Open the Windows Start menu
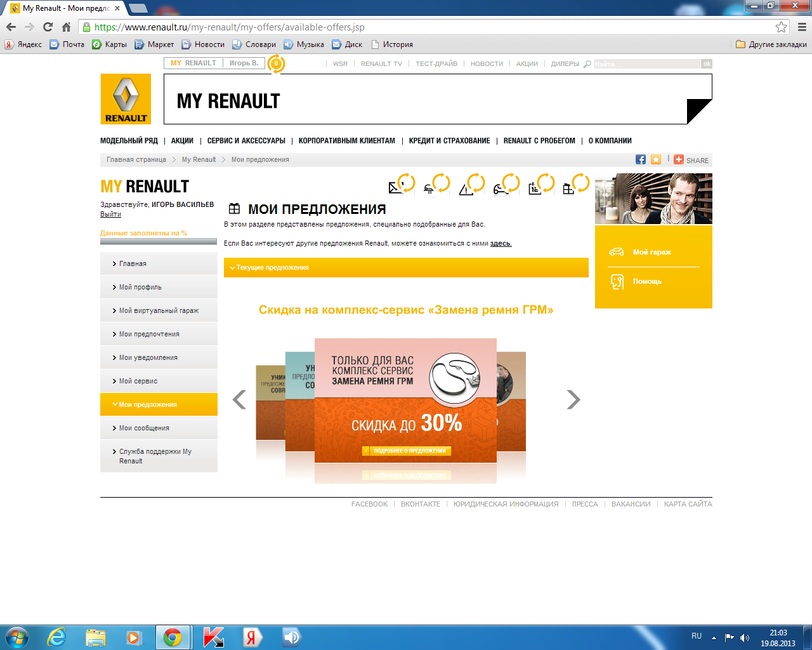 [17, 637]
